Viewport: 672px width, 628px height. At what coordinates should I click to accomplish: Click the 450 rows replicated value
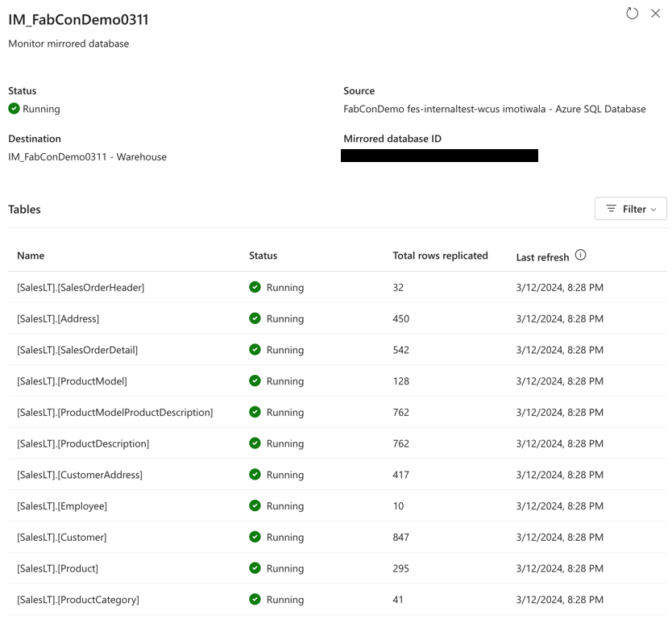click(x=401, y=319)
